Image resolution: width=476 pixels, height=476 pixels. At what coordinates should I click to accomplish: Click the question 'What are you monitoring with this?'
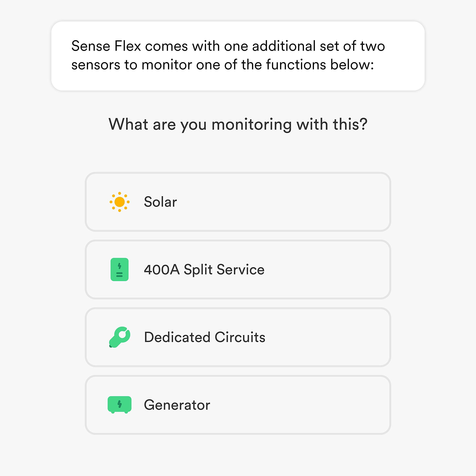point(238,125)
